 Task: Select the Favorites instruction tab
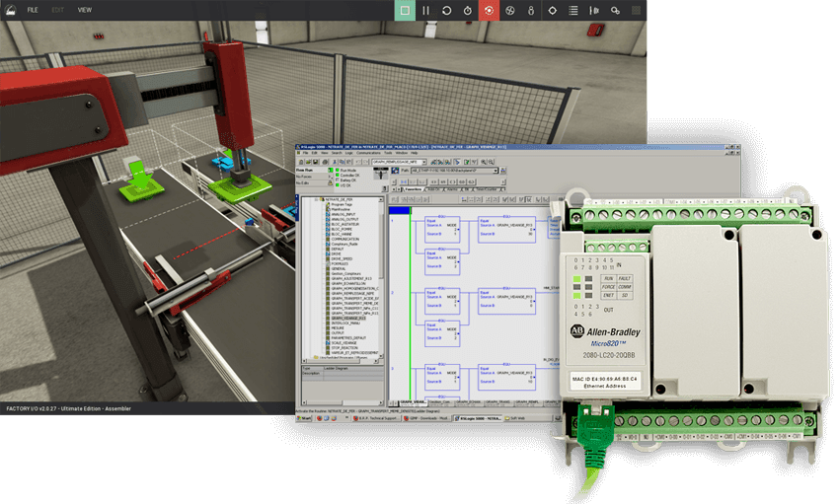tap(413, 189)
